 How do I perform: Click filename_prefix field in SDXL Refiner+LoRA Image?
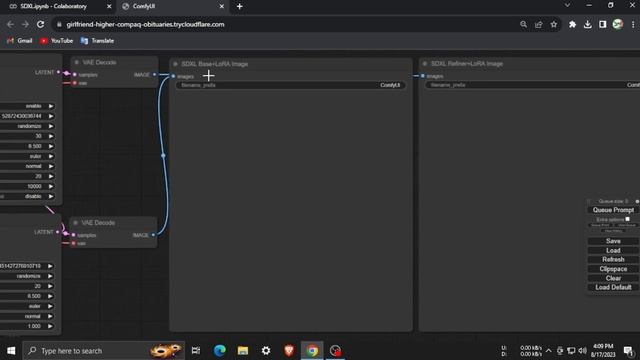tap(533, 85)
